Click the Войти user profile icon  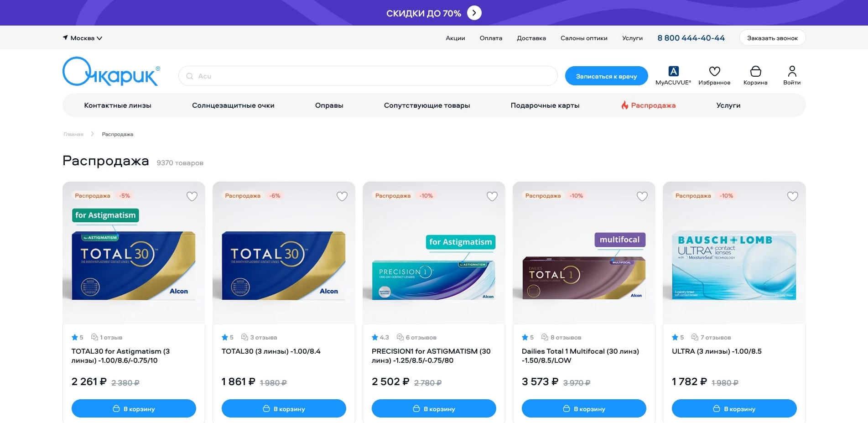point(792,71)
